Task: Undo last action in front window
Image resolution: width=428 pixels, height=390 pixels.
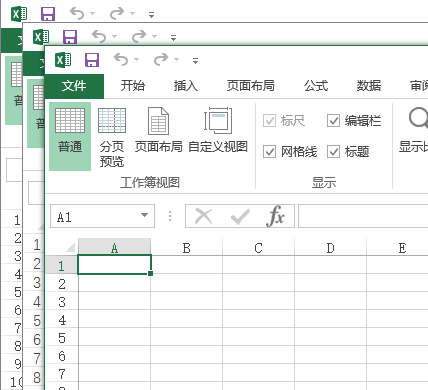Action: tap(121, 60)
